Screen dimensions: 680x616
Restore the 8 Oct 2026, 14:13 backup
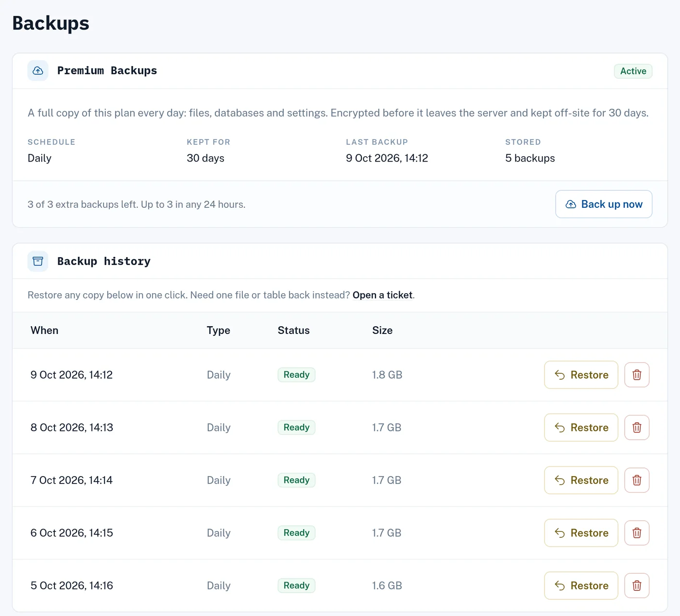tap(581, 428)
